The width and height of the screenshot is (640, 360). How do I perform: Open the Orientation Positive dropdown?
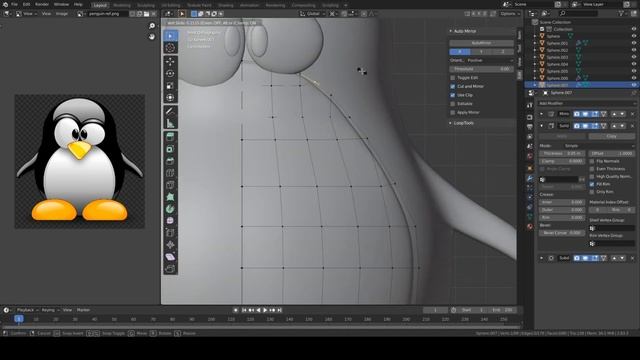click(490, 60)
